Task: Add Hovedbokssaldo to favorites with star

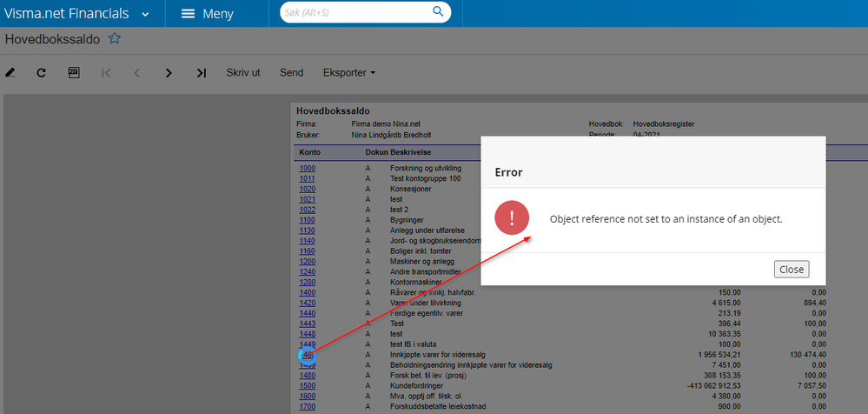Action: tap(114, 39)
